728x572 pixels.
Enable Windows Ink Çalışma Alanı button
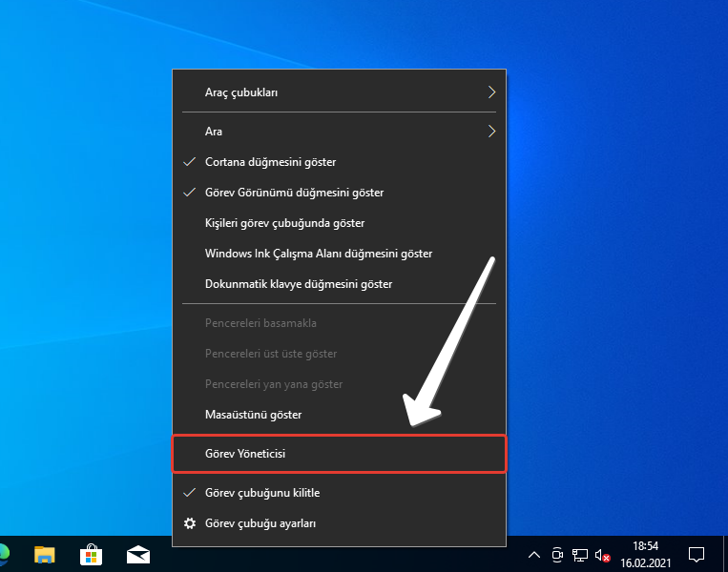click(319, 254)
